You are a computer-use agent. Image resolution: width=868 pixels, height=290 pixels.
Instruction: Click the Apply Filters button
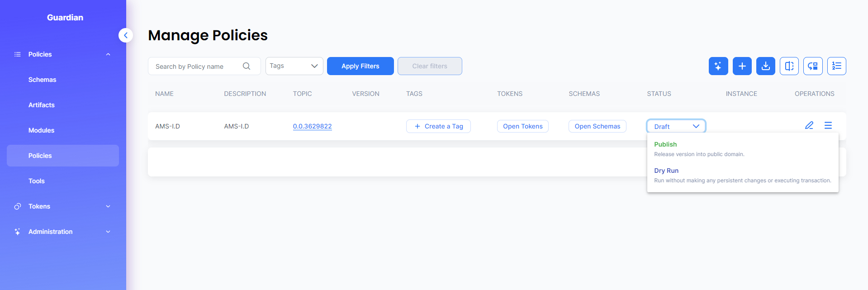360,66
